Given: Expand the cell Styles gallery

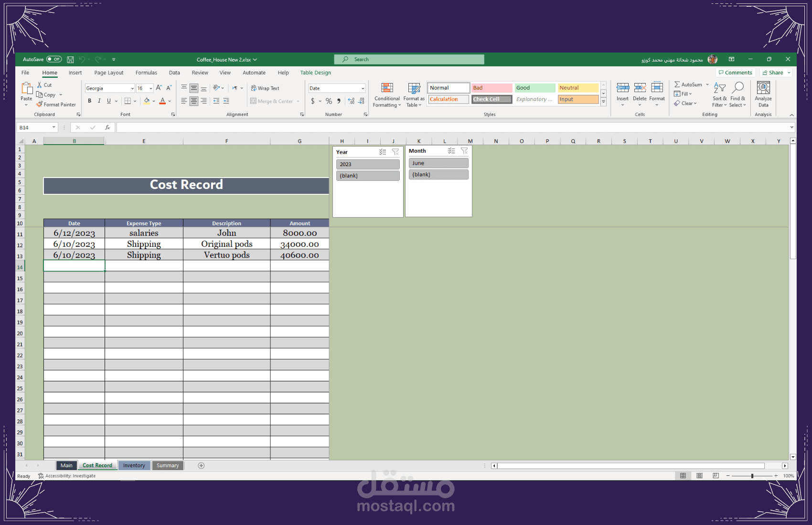Looking at the screenshot, I should pos(604,102).
